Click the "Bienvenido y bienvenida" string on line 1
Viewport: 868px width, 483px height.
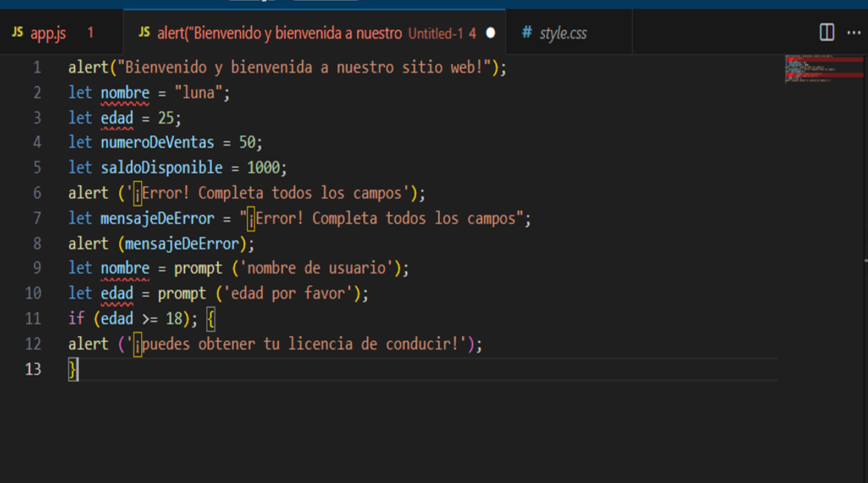tap(304, 68)
